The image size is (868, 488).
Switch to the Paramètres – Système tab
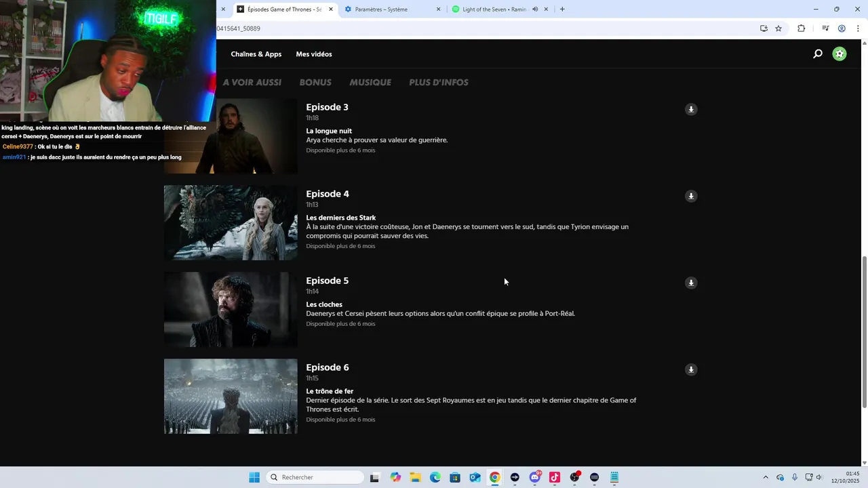pyautogui.click(x=392, y=9)
